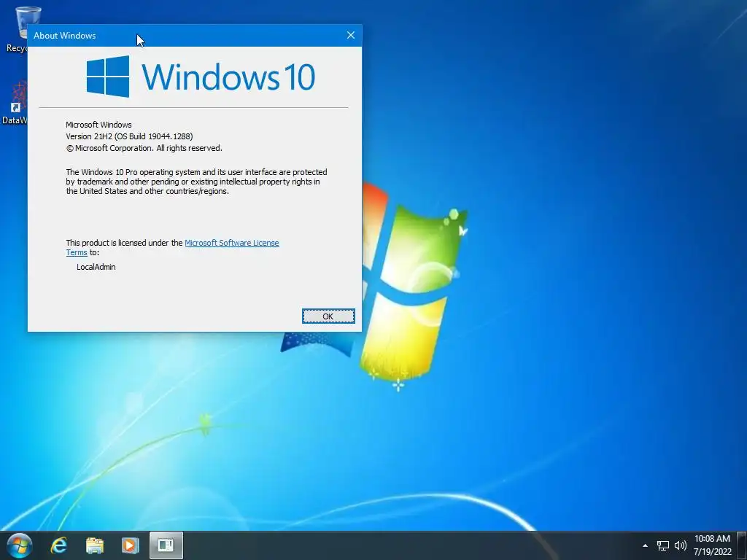This screenshot has height=560, width=747.
Task: Click the Show desktop strip
Action: (742, 545)
